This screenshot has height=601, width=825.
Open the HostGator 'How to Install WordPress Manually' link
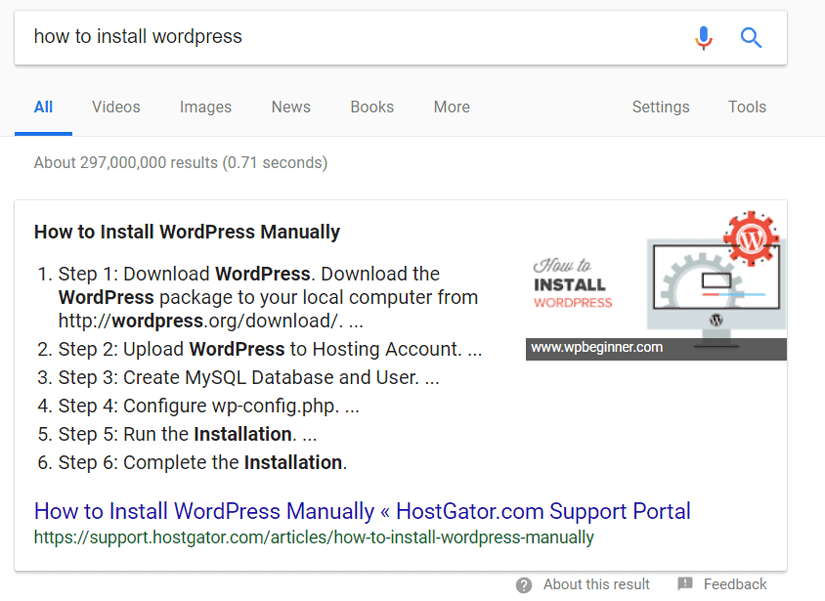click(363, 511)
